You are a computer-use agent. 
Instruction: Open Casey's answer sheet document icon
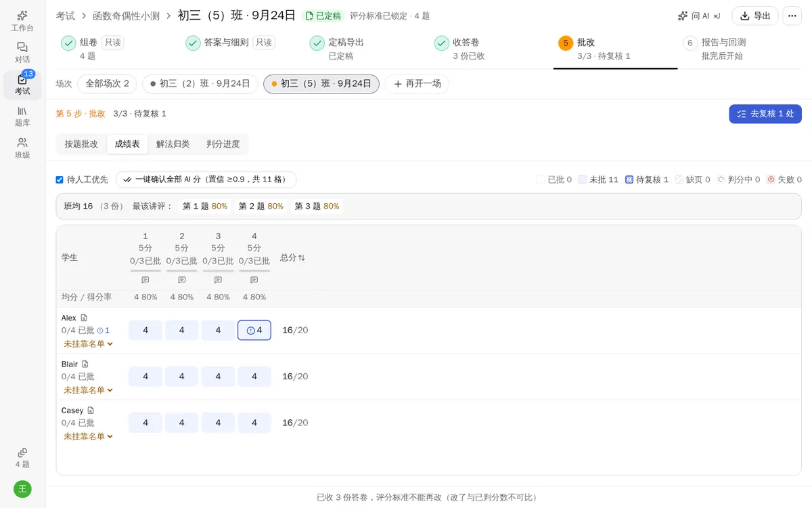[91, 410]
